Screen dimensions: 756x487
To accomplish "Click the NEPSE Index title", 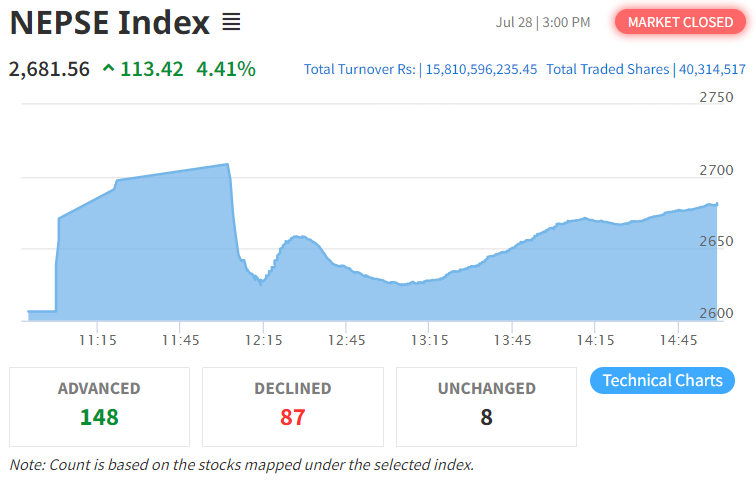I will [110, 22].
